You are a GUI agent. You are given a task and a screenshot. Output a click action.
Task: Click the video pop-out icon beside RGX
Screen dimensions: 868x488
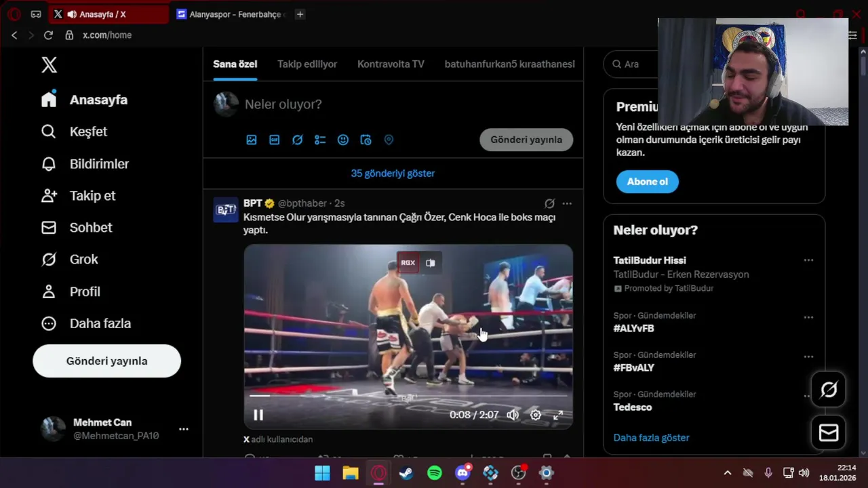(x=431, y=263)
